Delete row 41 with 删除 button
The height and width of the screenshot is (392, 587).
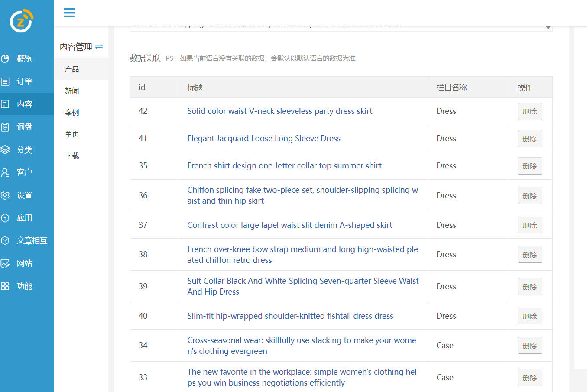point(530,139)
